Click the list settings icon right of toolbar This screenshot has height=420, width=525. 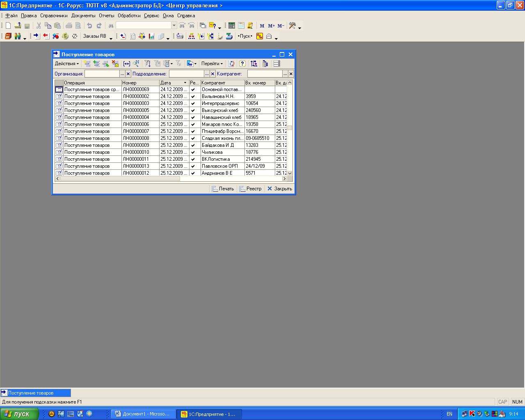(x=277, y=64)
